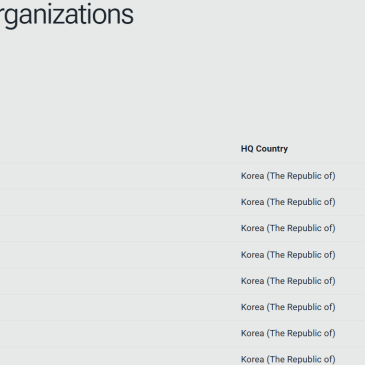The width and height of the screenshot is (365, 365).
Task: Click the empty left area of the header row
Action: pos(117,149)
